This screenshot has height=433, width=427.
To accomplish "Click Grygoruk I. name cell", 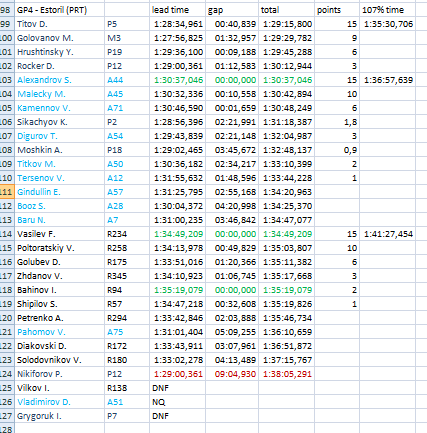I will point(60,416).
